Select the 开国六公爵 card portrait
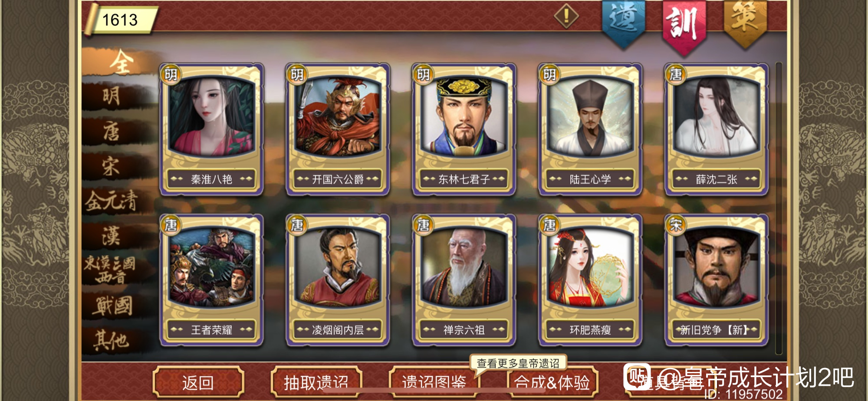The height and width of the screenshot is (401, 868). click(338, 116)
